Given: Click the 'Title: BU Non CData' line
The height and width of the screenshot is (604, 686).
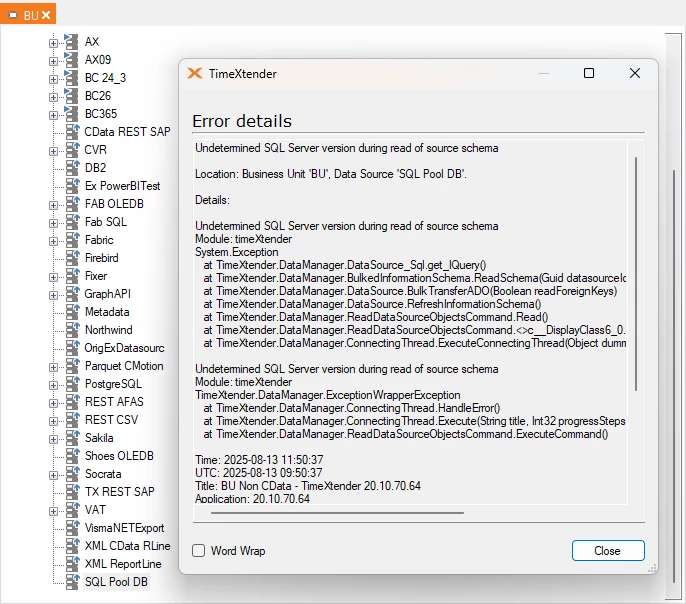Looking at the screenshot, I should click(x=308, y=486).
